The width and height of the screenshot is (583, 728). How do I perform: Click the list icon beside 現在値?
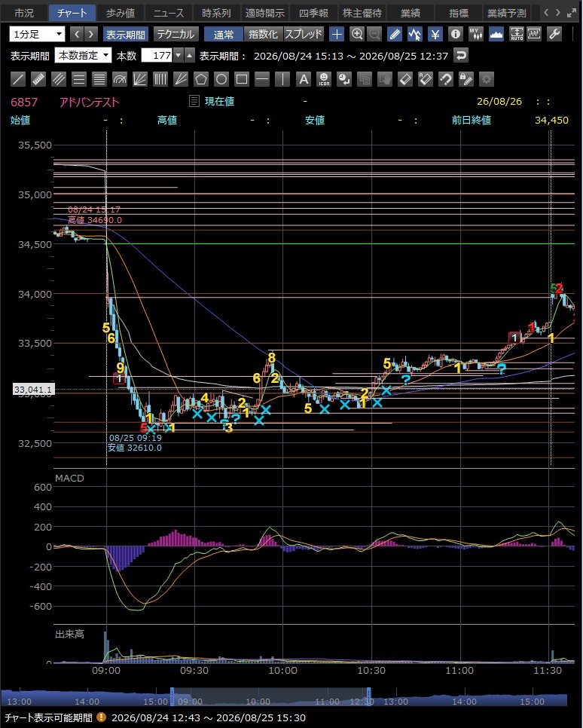click(194, 101)
